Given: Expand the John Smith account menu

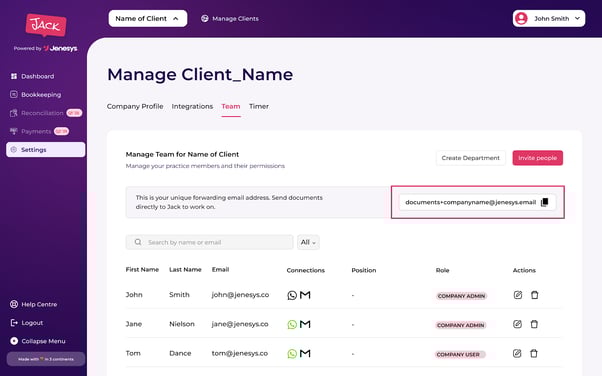Looking at the screenshot, I should point(549,18).
